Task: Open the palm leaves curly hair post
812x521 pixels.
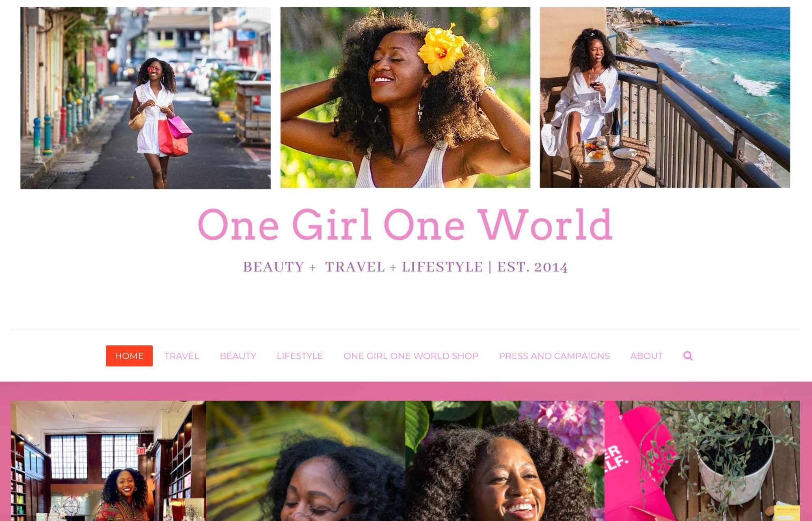Action: click(x=306, y=461)
